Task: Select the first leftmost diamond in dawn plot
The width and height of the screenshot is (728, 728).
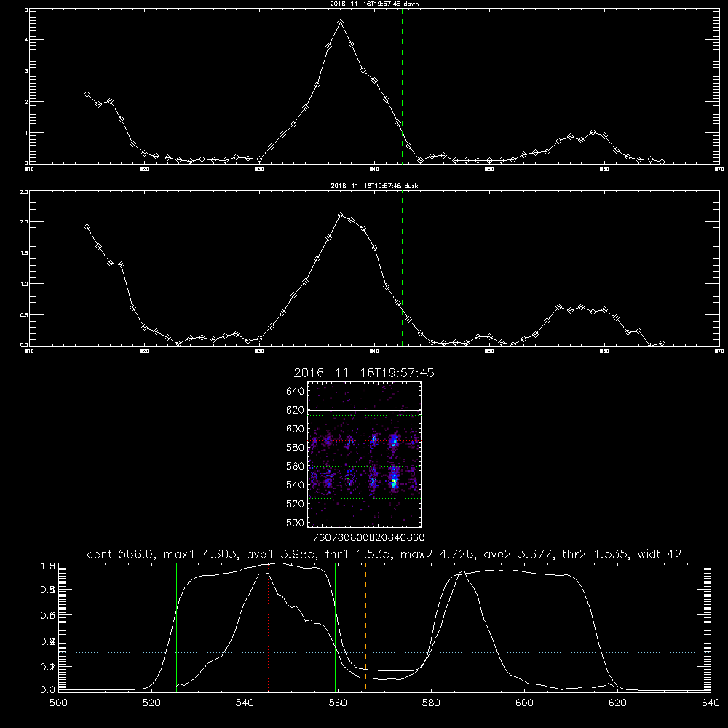Action: coord(87,94)
